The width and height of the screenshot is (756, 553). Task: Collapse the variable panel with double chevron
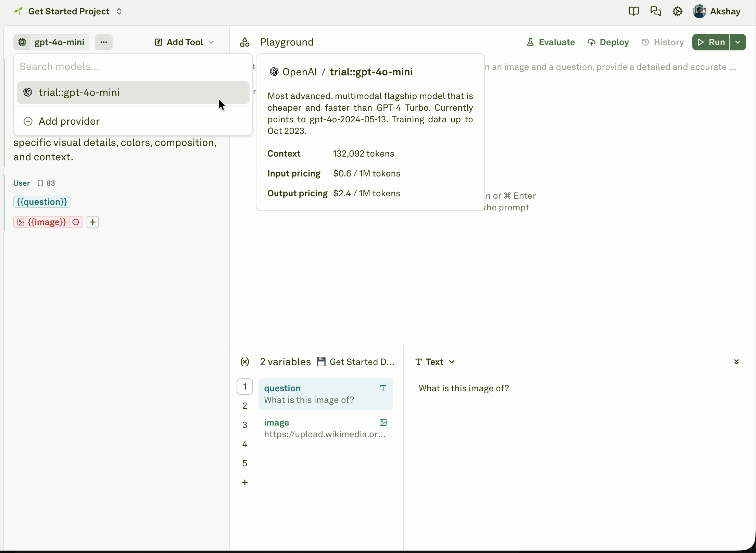[736, 362]
